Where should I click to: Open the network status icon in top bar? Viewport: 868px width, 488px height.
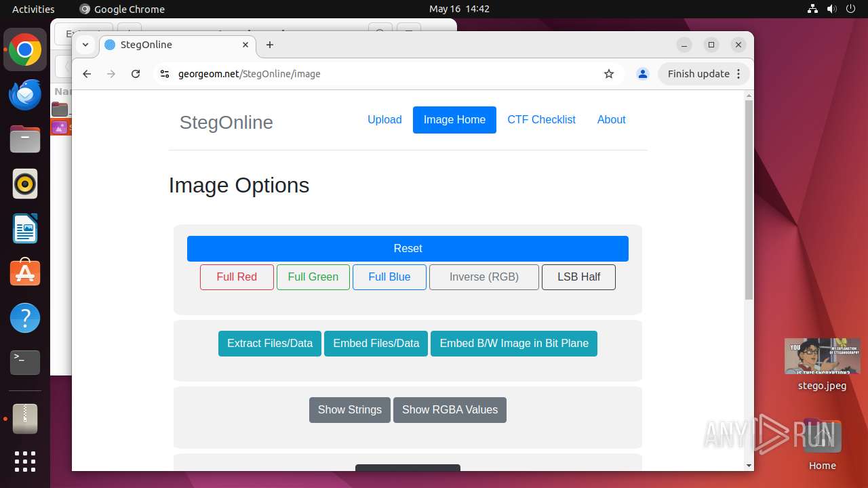pyautogui.click(x=813, y=9)
